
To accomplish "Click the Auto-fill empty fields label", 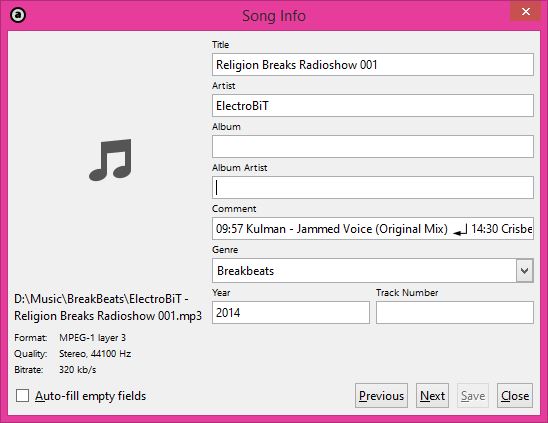I will point(91,396).
